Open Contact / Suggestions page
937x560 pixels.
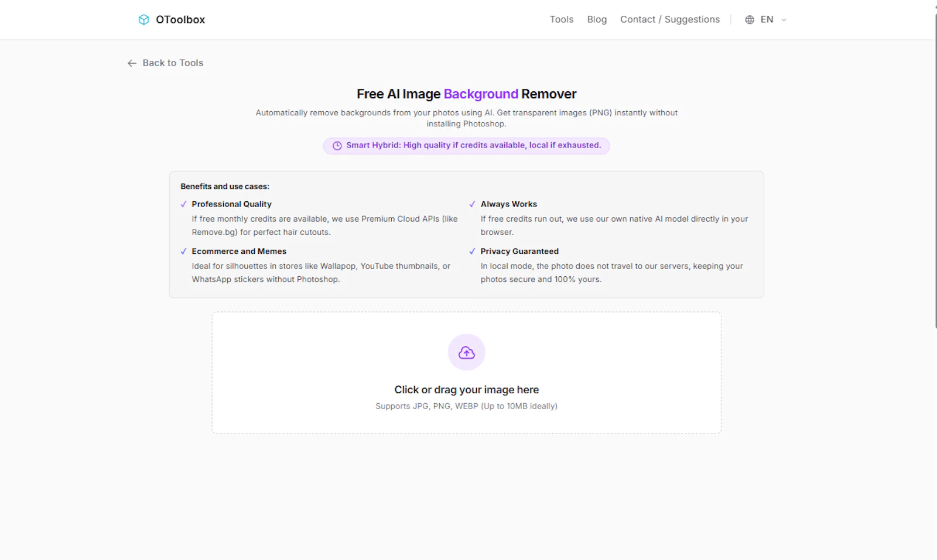[670, 19]
